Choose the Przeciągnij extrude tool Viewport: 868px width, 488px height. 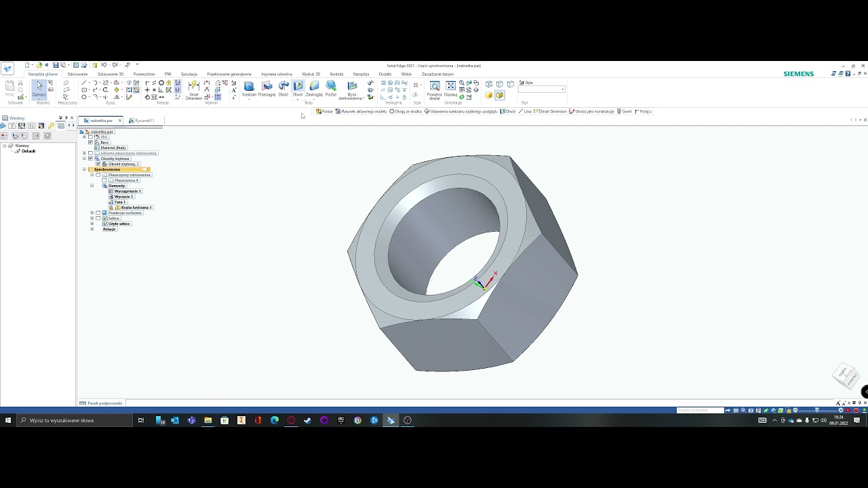(267, 89)
